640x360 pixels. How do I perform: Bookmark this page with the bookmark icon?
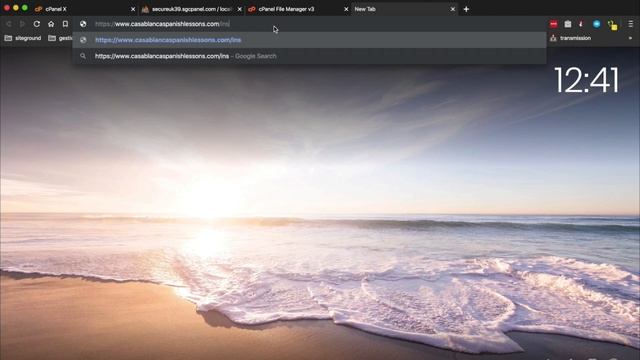[65, 24]
